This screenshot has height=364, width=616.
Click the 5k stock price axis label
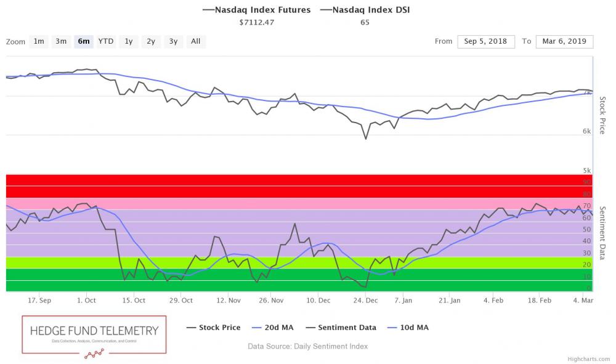tap(586, 171)
